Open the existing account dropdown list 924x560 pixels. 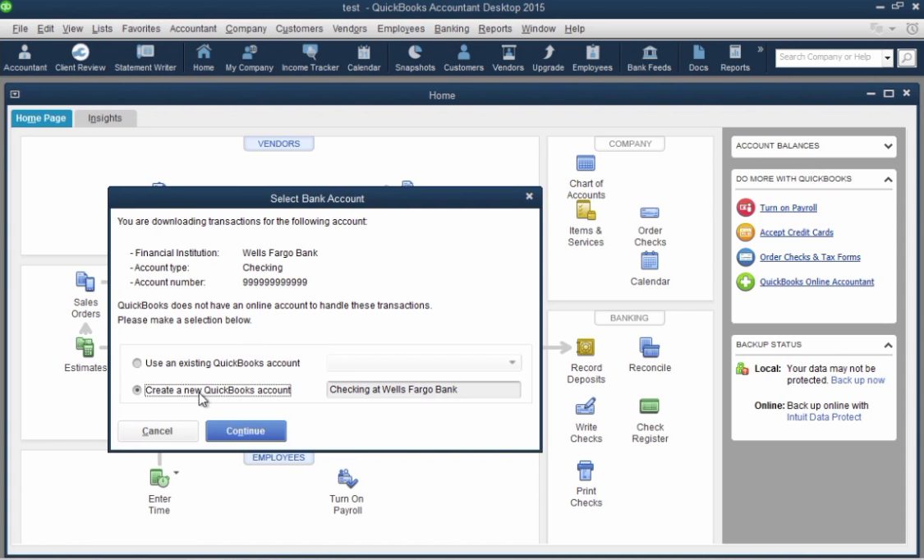pos(512,363)
